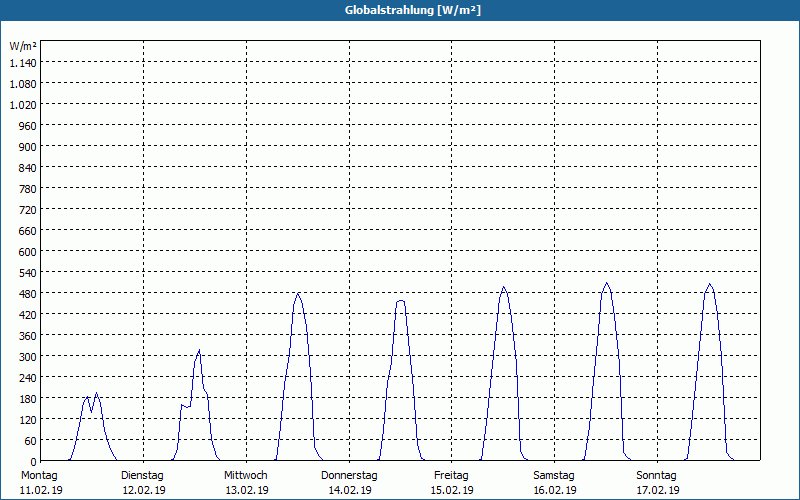The image size is (800, 500).
Task: Click Tuesday's radiation peak near 300
Action: 199,351
